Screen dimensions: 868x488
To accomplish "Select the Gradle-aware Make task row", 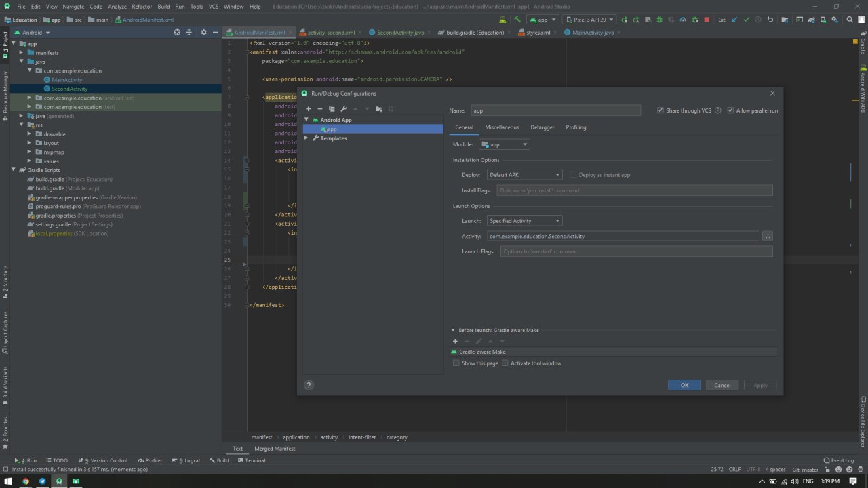I will pyautogui.click(x=614, y=352).
